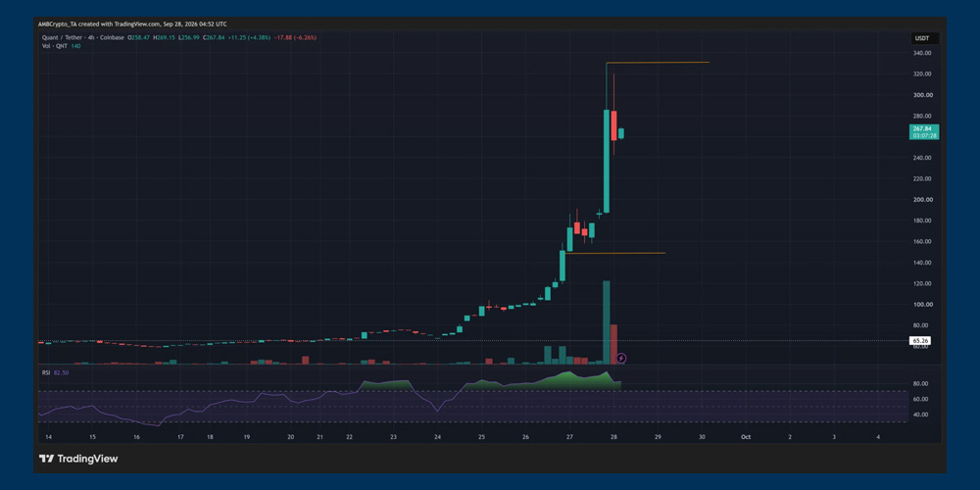Click the open value O258.47

139,37
